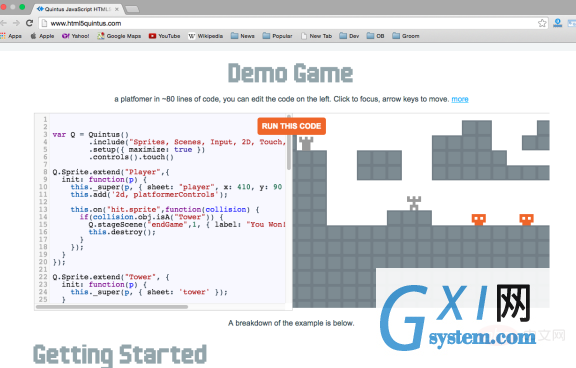Open the New Tab bookmark
Image resolution: width=576 pixels, height=368 pixels.
[x=316, y=36]
